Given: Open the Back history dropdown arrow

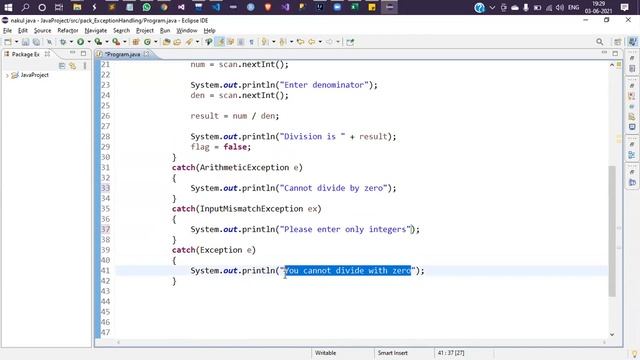Looking at the screenshot, I should pos(320,42).
